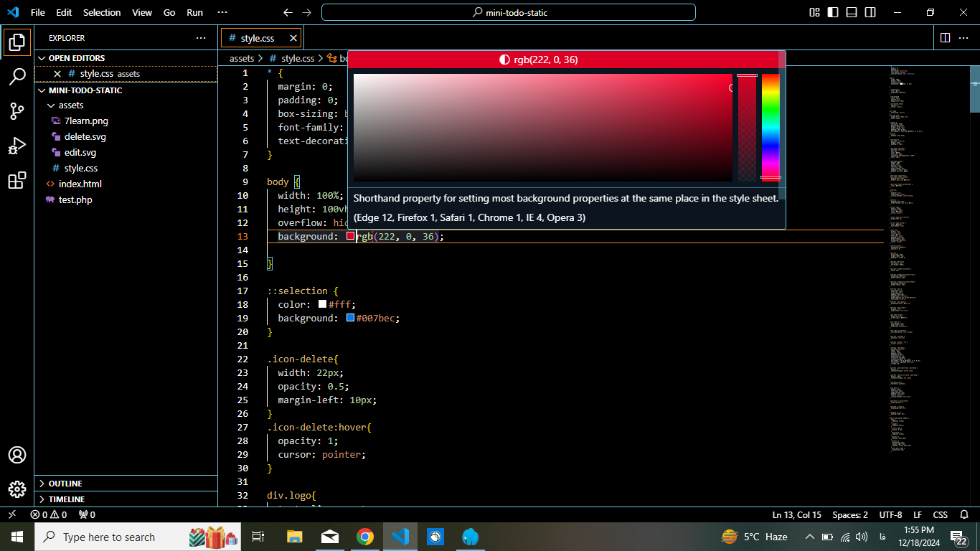
Task: Click the rgb(222, 0, 36) color picker header
Action: coord(538,60)
